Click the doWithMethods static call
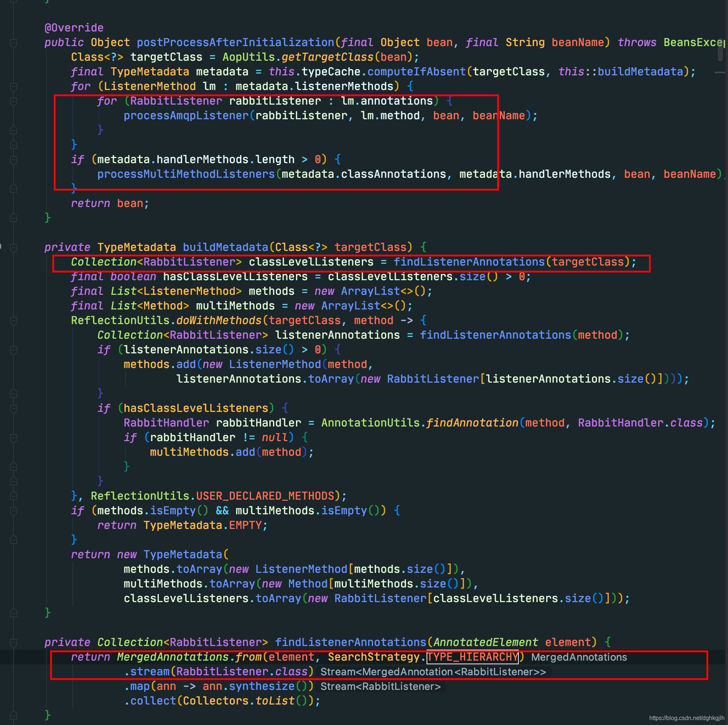 coord(219,320)
